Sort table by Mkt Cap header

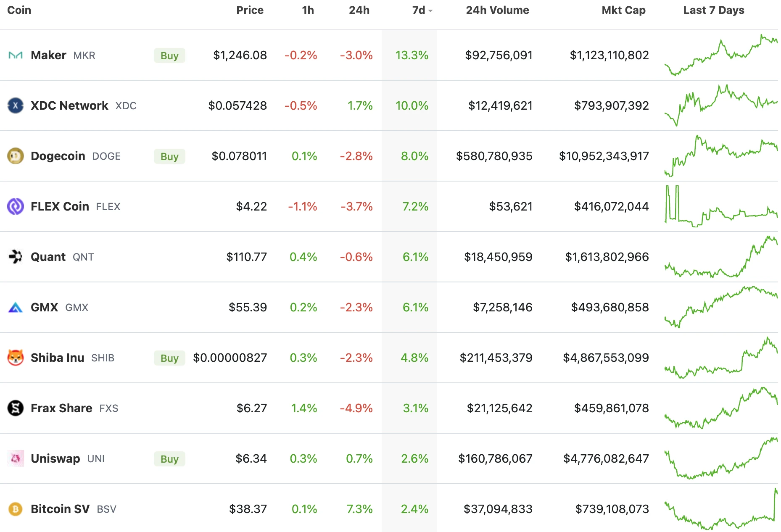tap(623, 11)
